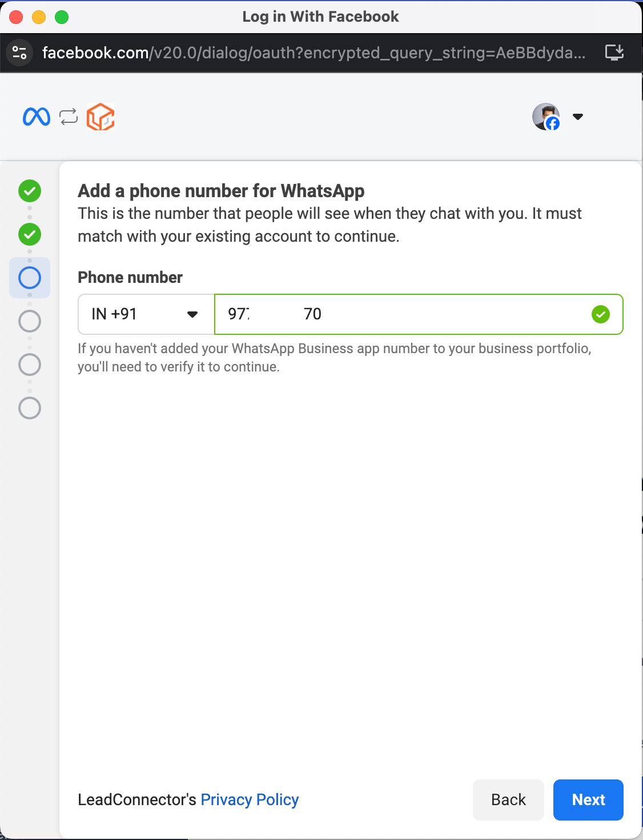Click the swap arrows icon between logos

69,117
